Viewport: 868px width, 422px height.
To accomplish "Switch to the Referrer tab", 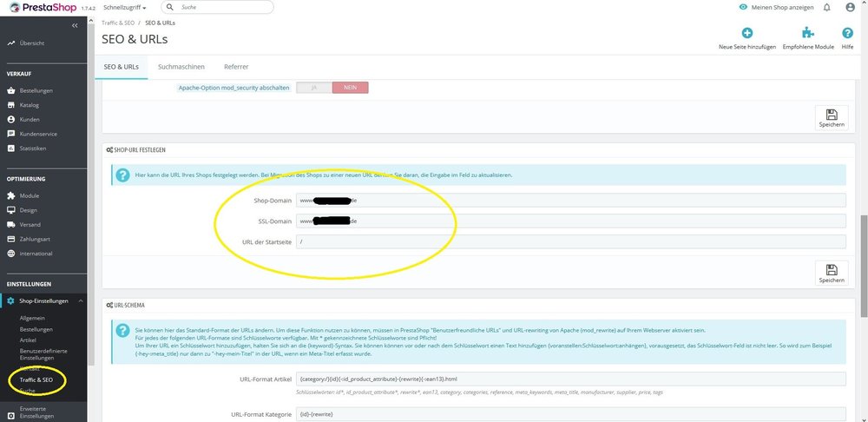I will tap(236, 67).
